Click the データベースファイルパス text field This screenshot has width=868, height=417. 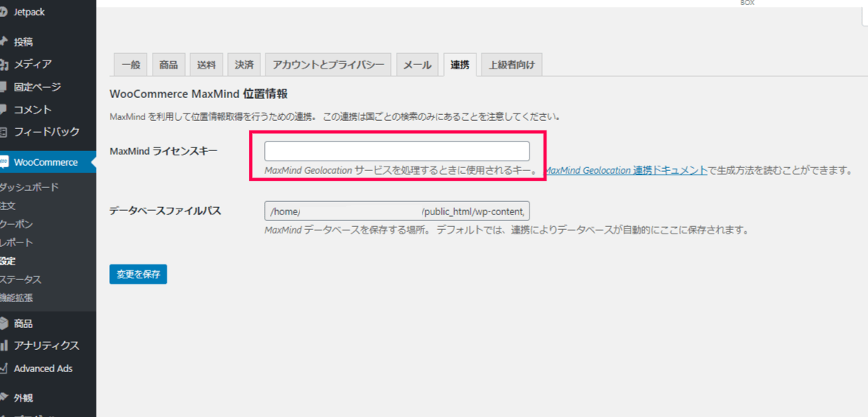coord(397,211)
